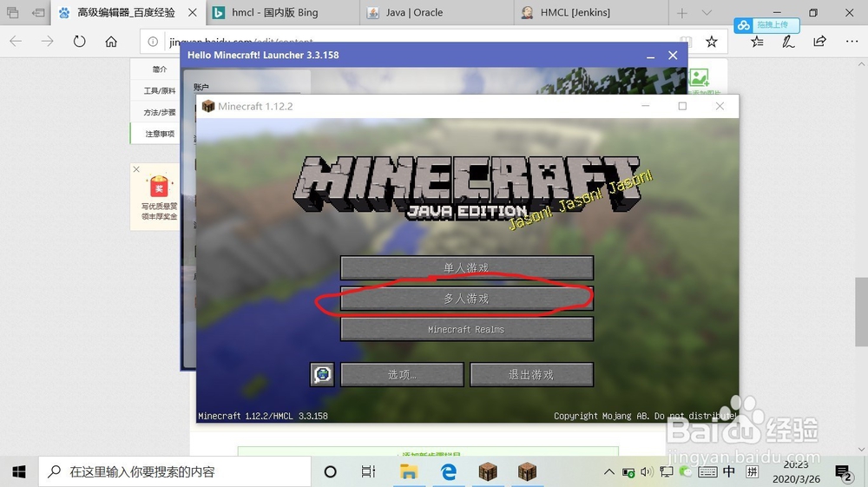
Task: Open Edge browser from the taskbar
Action: pos(449,471)
